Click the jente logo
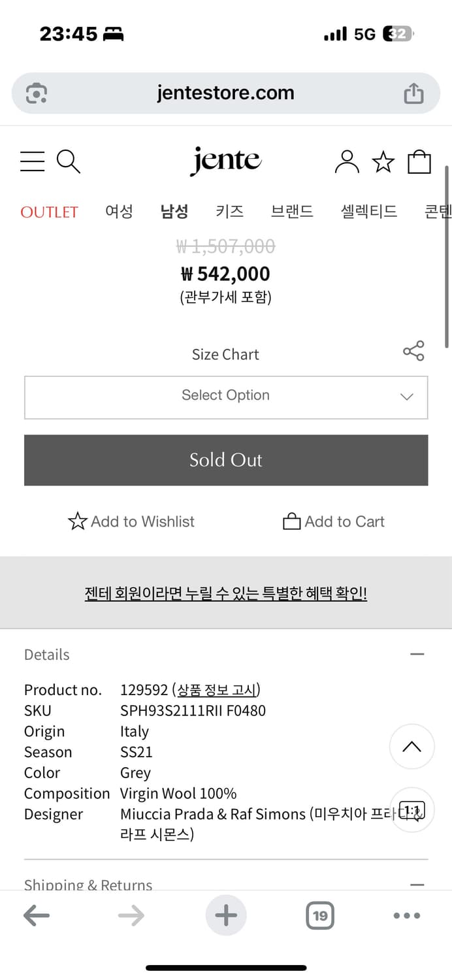The image size is (452, 980). click(x=225, y=160)
